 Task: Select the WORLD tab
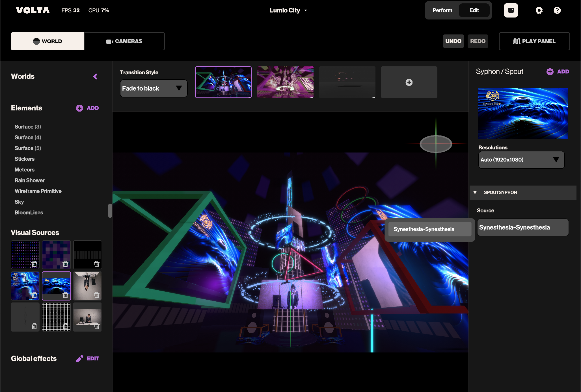tap(47, 41)
